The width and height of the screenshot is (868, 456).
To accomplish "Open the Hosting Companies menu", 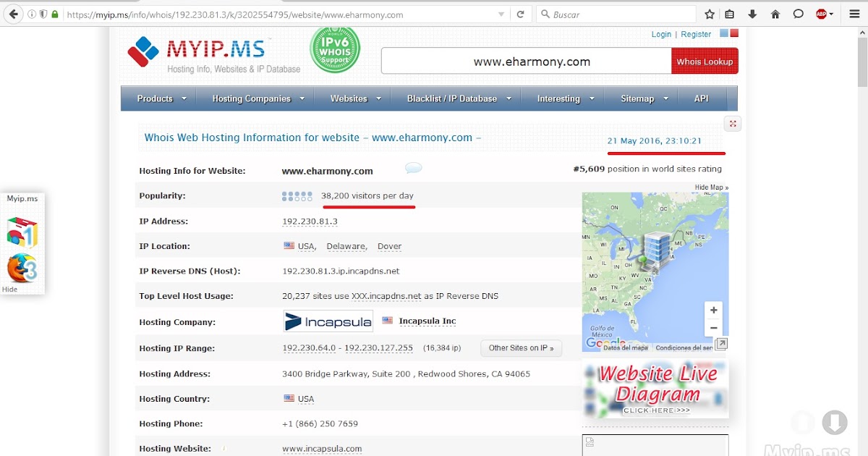I will (251, 98).
